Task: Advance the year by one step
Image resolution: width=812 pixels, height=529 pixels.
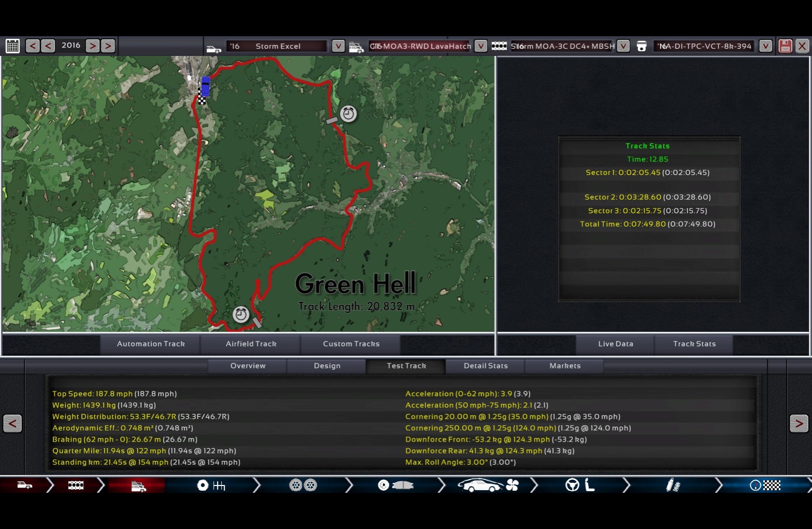Action: (x=93, y=46)
